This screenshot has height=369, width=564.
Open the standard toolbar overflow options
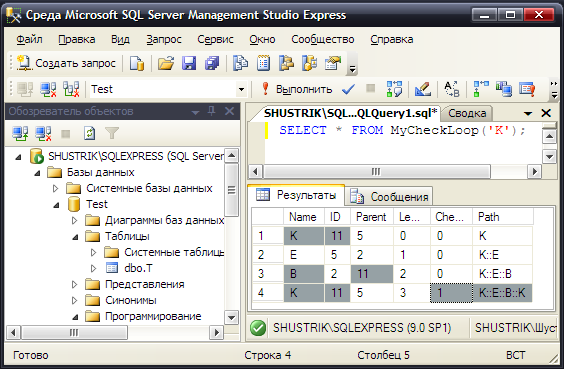pyautogui.click(x=352, y=64)
